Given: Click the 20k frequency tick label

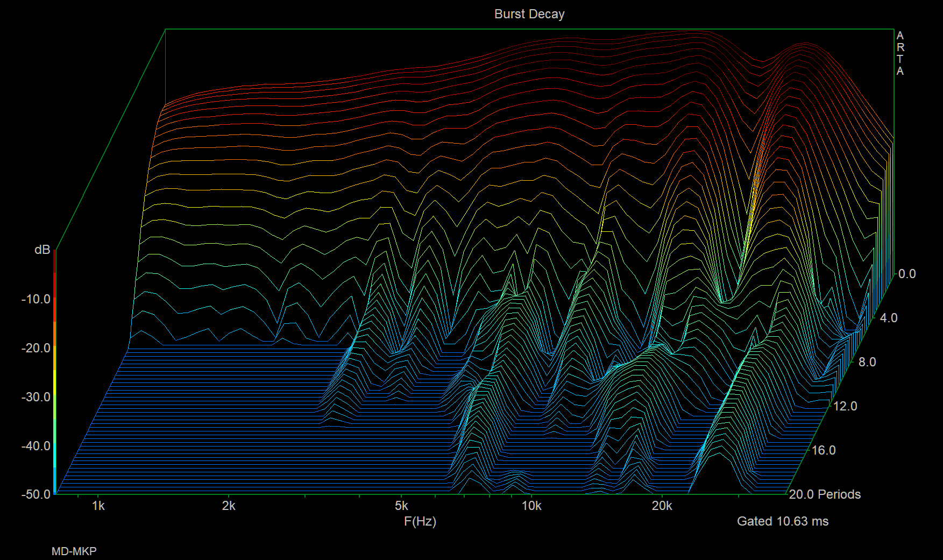Looking at the screenshot, I should [662, 506].
